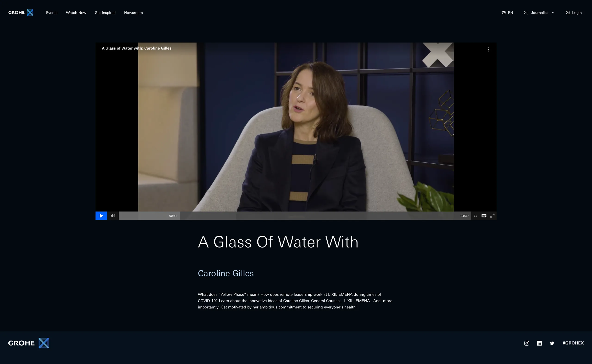Play the Caroline Gilles video
The width and height of the screenshot is (592, 364).
tap(101, 216)
